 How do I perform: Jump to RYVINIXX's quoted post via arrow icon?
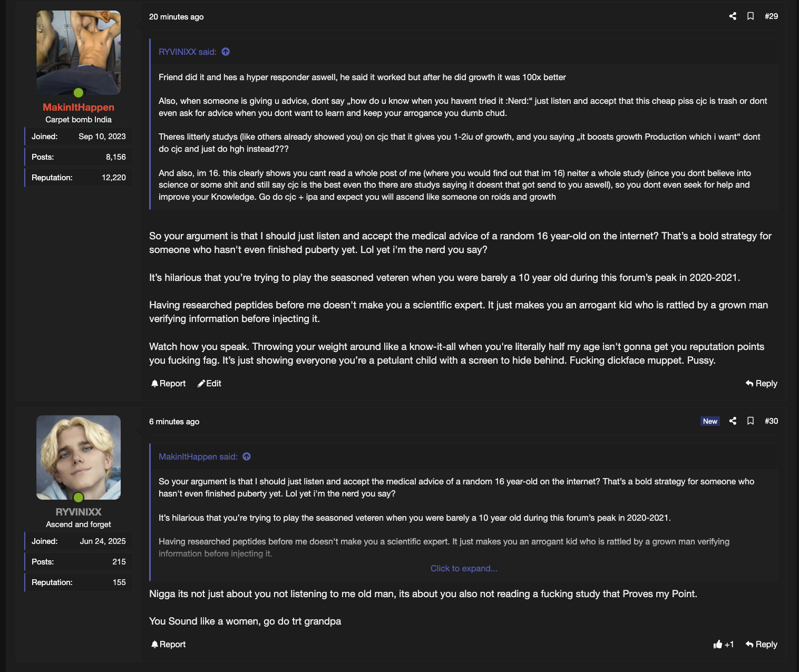[x=226, y=52]
